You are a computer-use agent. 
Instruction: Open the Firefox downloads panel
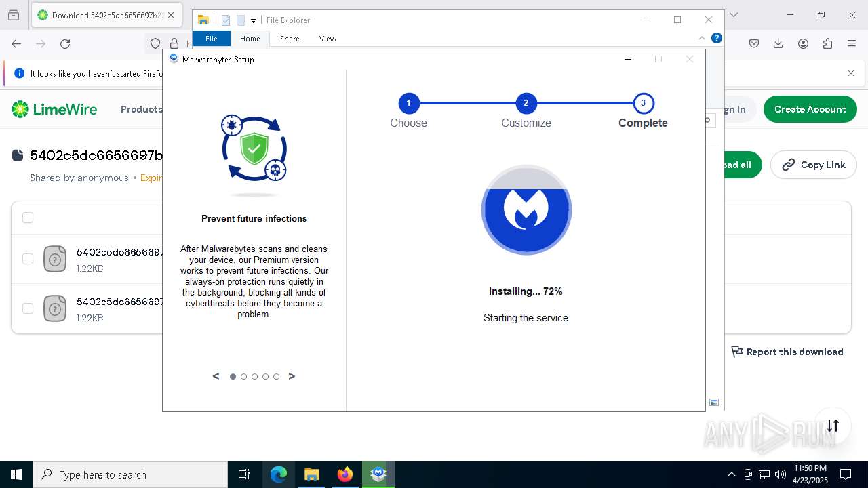(778, 43)
